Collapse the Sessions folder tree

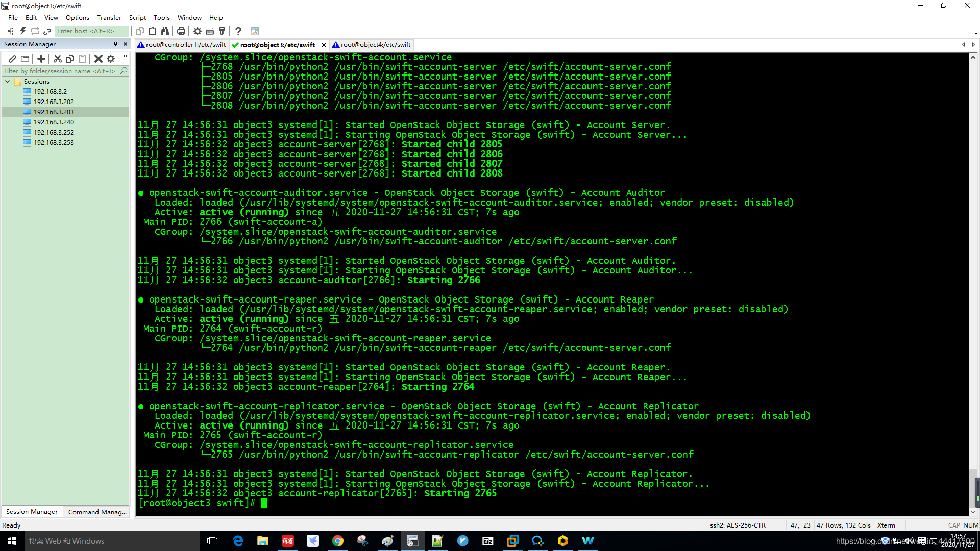(8, 82)
